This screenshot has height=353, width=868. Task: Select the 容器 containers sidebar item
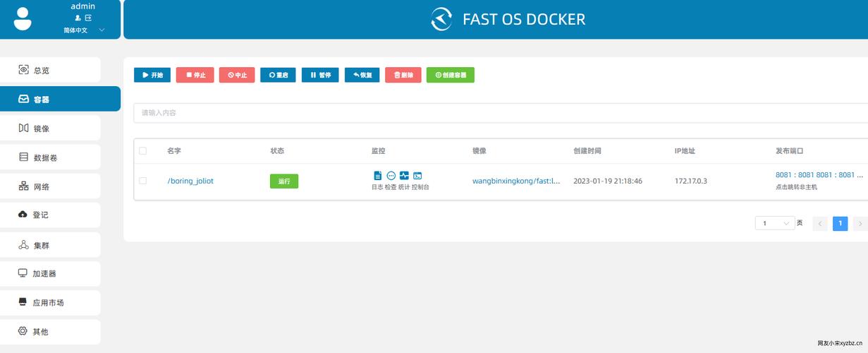[60, 99]
